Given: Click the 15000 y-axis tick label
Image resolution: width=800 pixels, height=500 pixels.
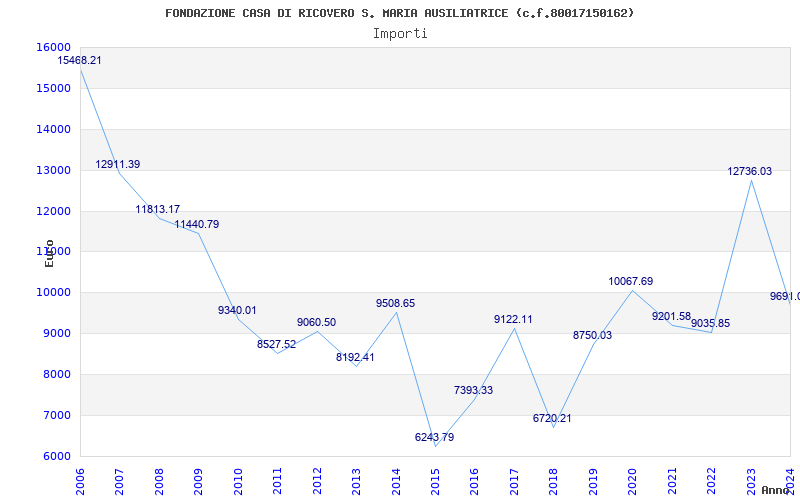Looking at the screenshot, I should pyautogui.click(x=54, y=88).
